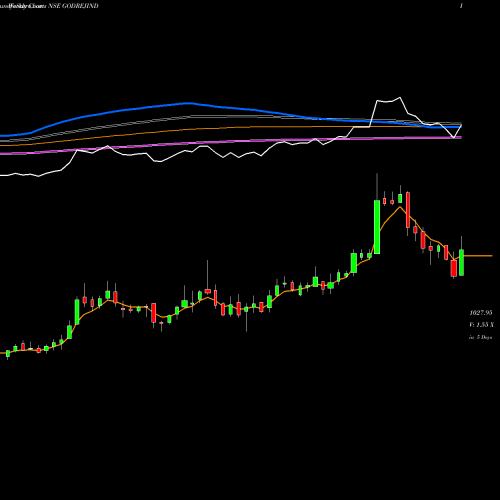Image resolution: width=500 pixels, height=500 pixels.
Task: Click the blue moving average line at its crest
Action: [x=188, y=103]
